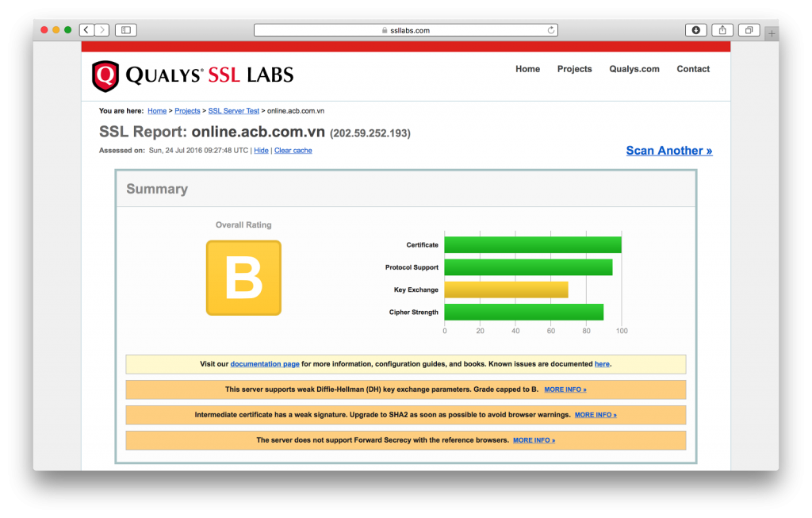Select the 'Protocol Support' chart label

coord(412,267)
